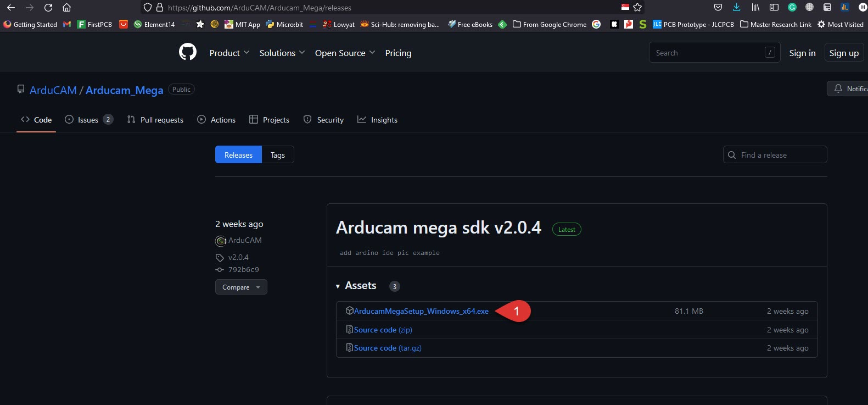
Task: Reload the page with the refresh icon
Action: pyautogui.click(x=48, y=8)
